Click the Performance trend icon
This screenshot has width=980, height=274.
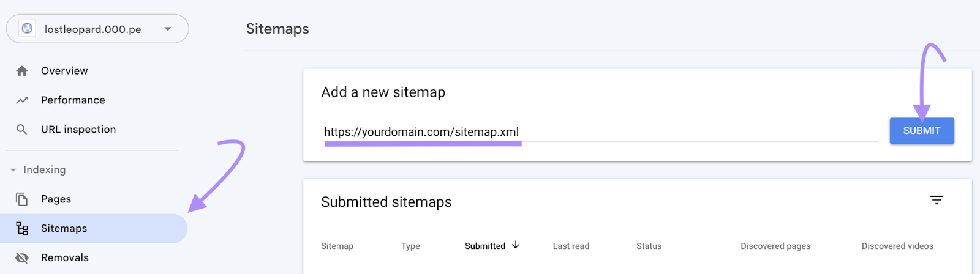pos(22,100)
